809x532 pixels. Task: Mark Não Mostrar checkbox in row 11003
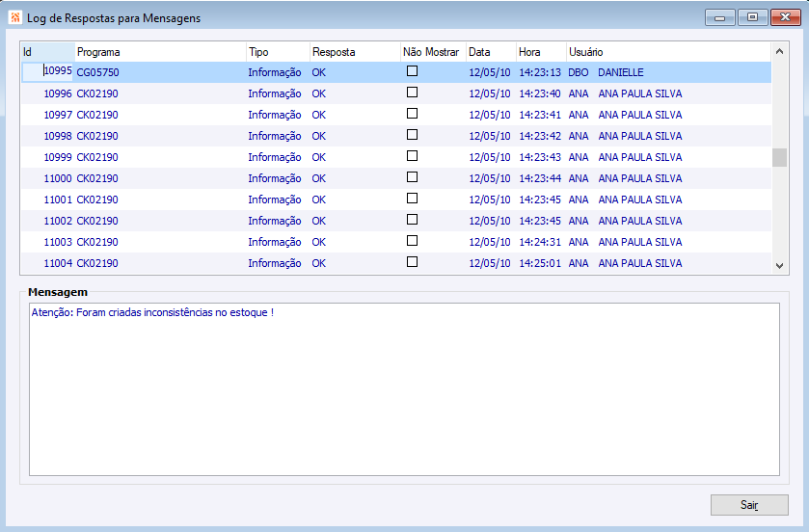(412, 240)
